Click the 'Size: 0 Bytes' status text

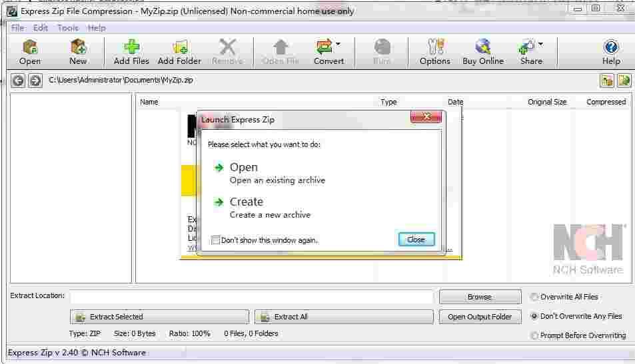point(135,333)
